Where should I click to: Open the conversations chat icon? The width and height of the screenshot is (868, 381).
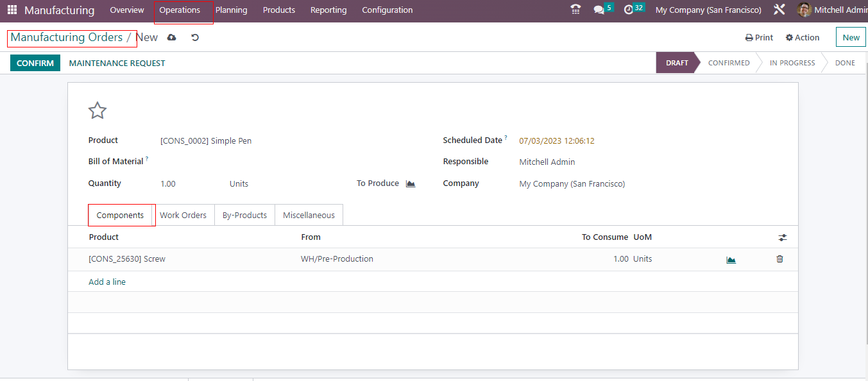tap(599, 10)
